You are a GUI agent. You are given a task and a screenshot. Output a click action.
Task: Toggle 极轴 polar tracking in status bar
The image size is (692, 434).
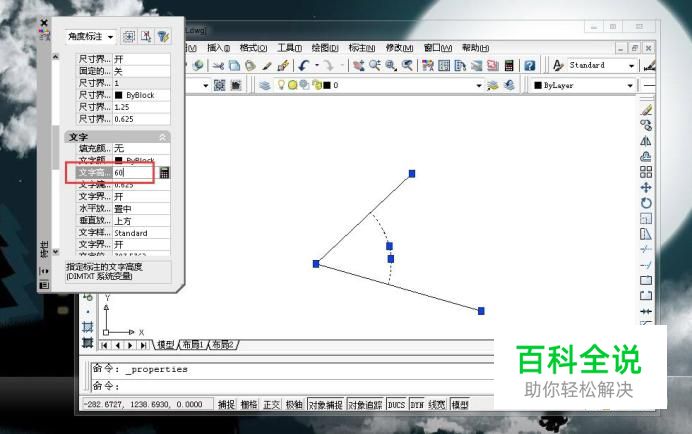click(294, 404)
